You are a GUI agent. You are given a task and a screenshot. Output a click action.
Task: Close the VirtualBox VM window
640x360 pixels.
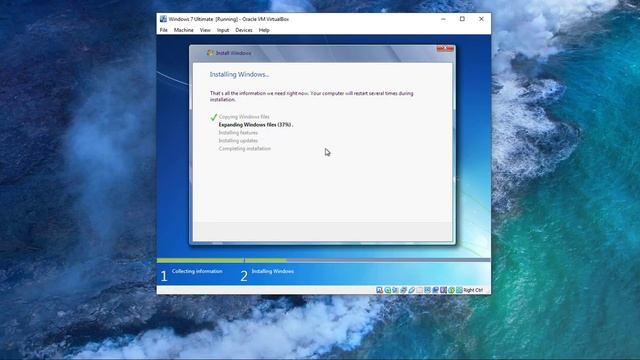481,19
